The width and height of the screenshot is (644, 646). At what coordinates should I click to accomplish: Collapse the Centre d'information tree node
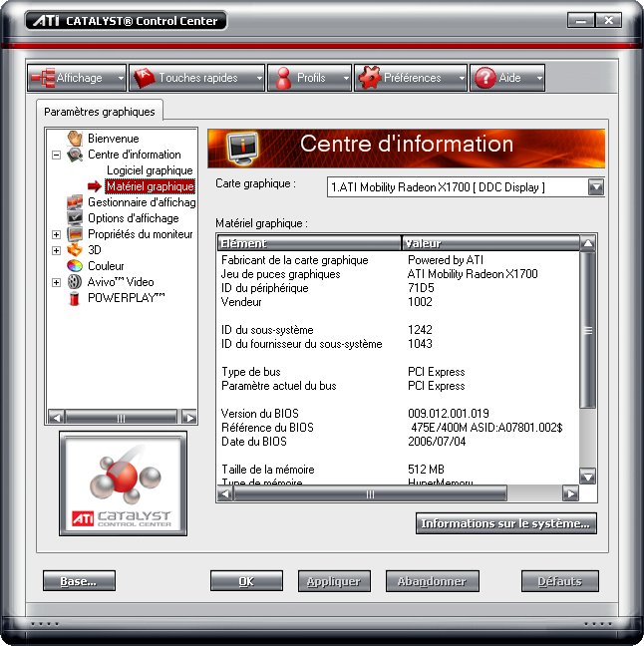(56, 155)
